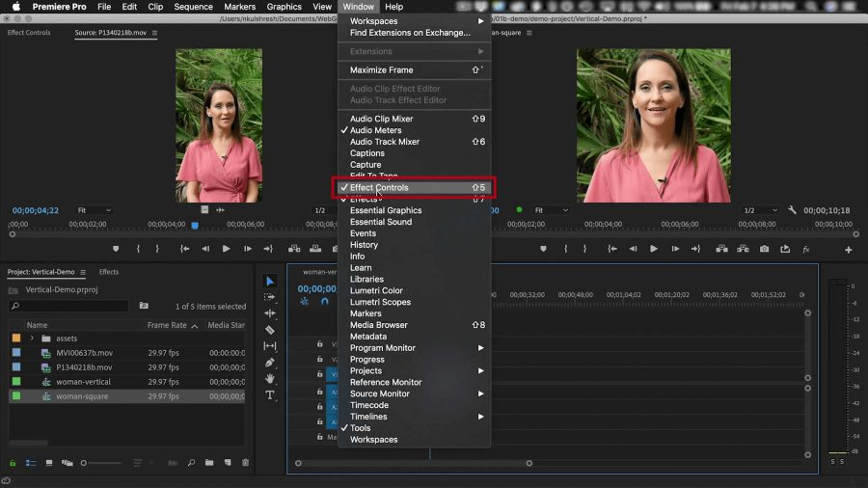Viewport: 868px width, 488px height.
Task: Open Program monitor Fit zoom dropdown
Action: [552, 210]
